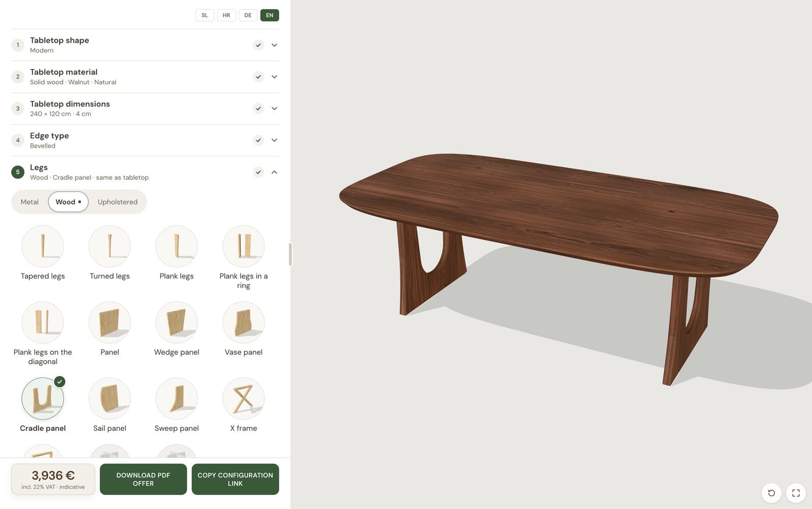This screenshot has height=509, width=812.
Task: Click the Cradle panel leg icon
Action: tap(43, 398)
